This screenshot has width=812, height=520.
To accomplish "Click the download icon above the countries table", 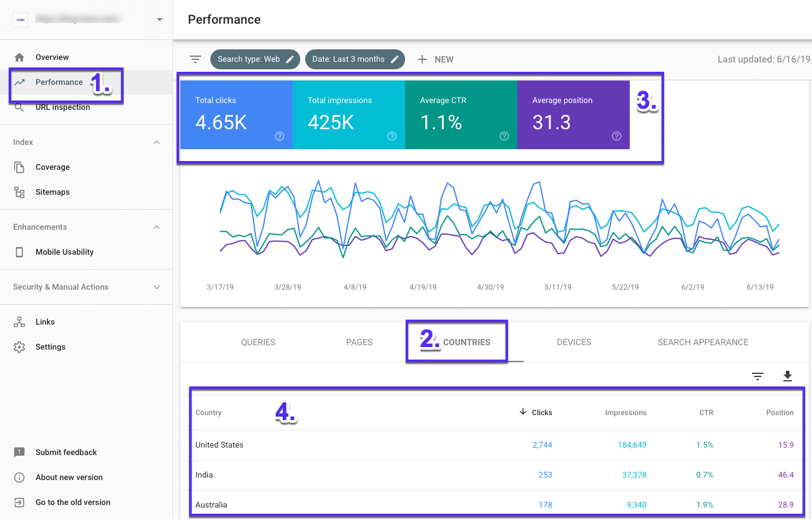I will click(787, 376).
